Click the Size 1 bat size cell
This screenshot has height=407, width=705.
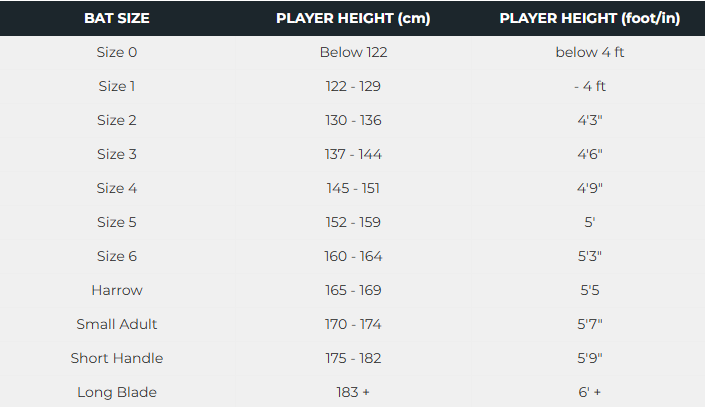click(x=117, y=86)
